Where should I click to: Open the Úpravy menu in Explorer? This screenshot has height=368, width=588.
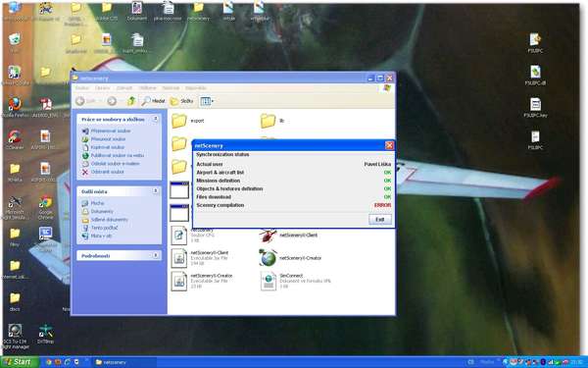point(102,88)
